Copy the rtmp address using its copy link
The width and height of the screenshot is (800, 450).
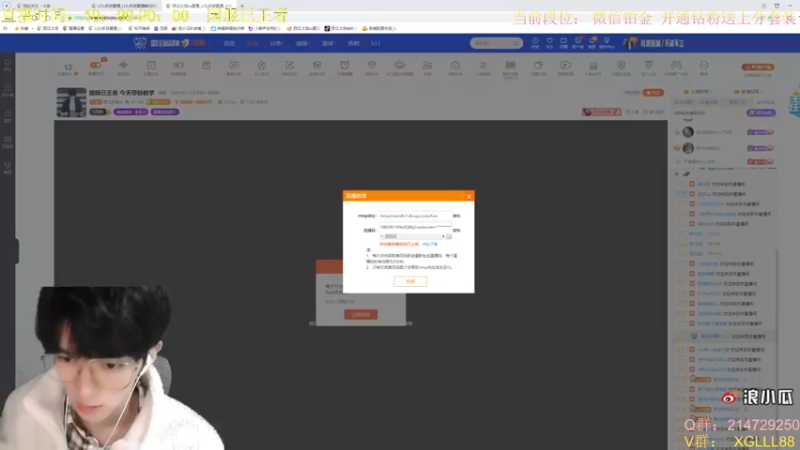[457, 216]
